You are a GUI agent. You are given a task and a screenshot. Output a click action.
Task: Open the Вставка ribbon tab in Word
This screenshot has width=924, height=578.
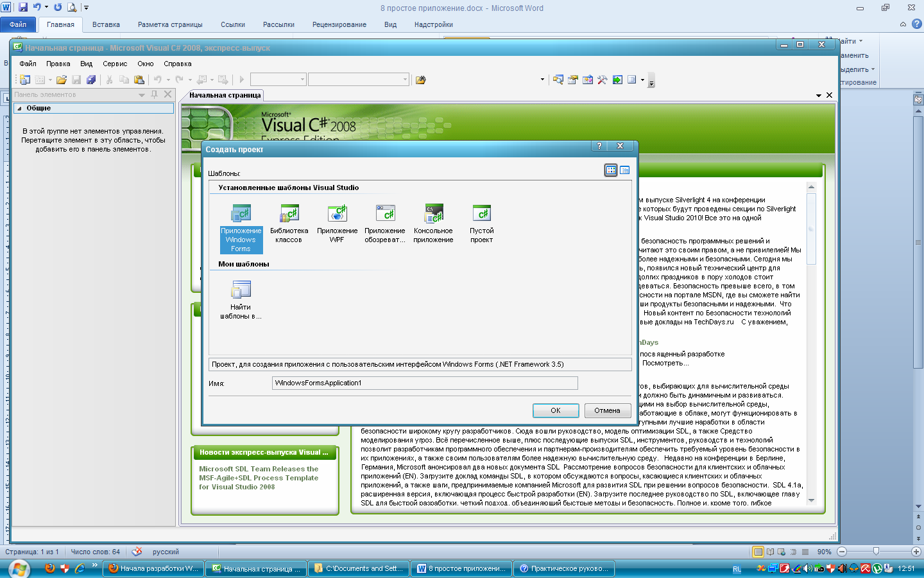106,24
